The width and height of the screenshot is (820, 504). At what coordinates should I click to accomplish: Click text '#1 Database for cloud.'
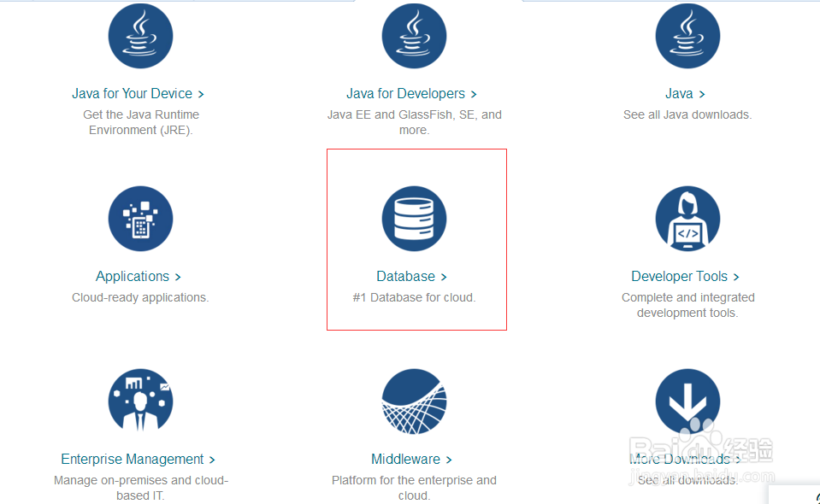pos(414,297)
